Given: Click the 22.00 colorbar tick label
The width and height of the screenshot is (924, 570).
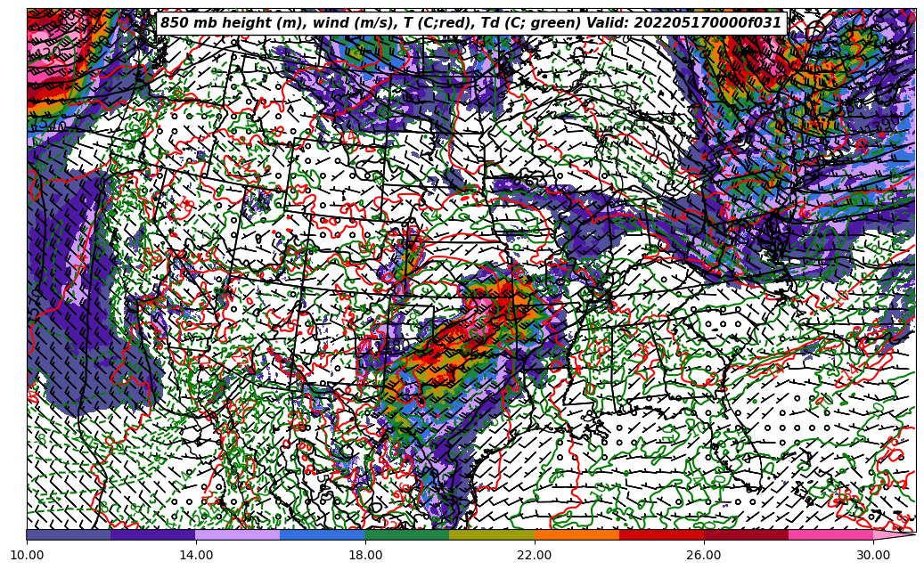Looking at the screenshot, I should coord(535,556).
